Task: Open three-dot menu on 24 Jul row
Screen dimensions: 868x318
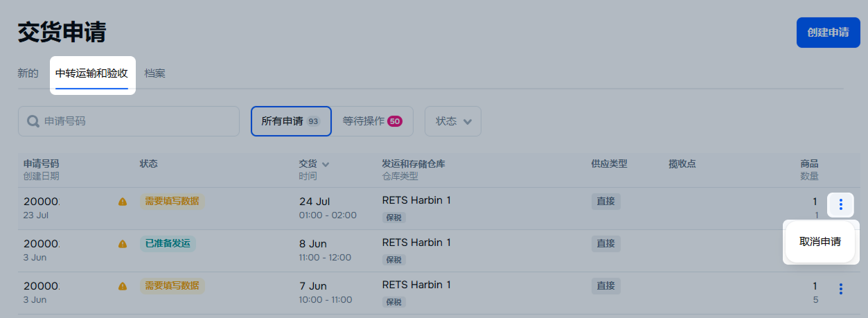Action: point(840,204)
